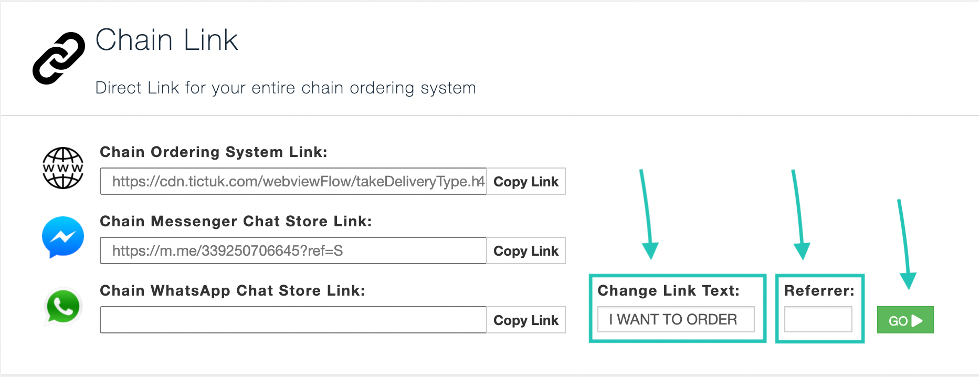Copy the Chain Messenger Chat Store link
980x377 pixels.
point(526,250)
